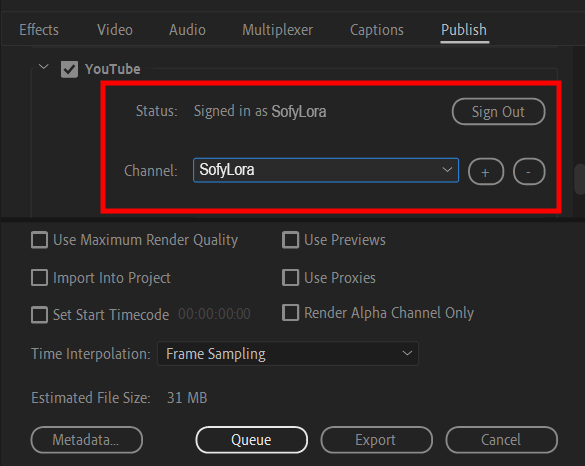Check Render Alpha Channel Only
This screenshot has width=585, height=466.
click(290, 313)
